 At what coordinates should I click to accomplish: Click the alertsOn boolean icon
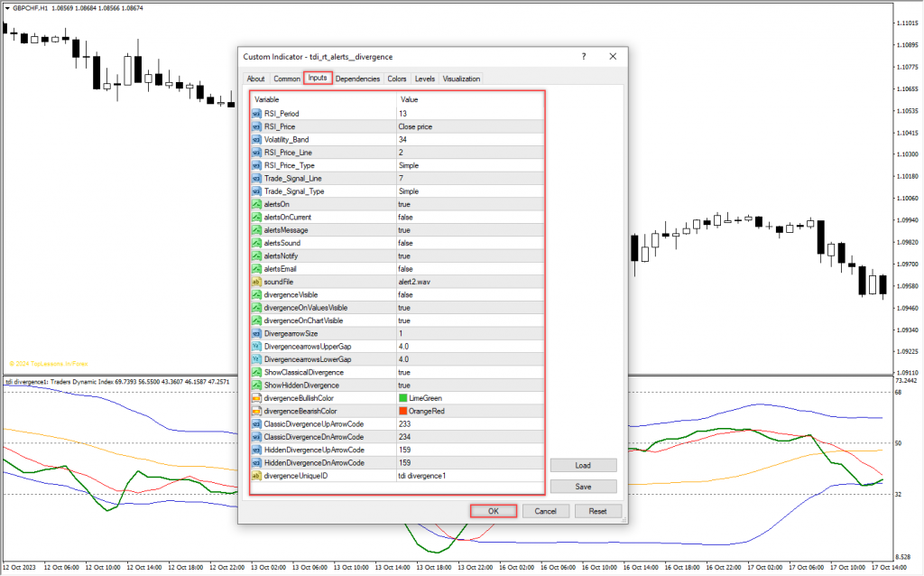[257, 204]
